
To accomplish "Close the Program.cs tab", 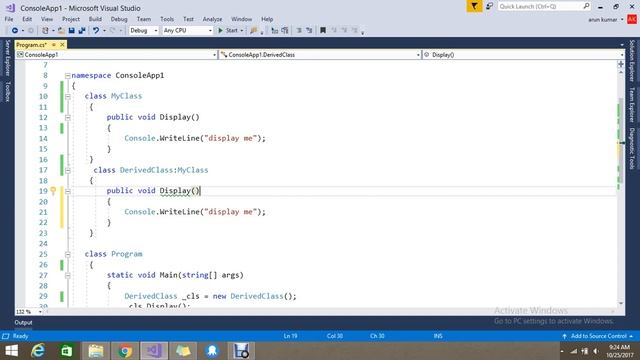I will [62, 44].
